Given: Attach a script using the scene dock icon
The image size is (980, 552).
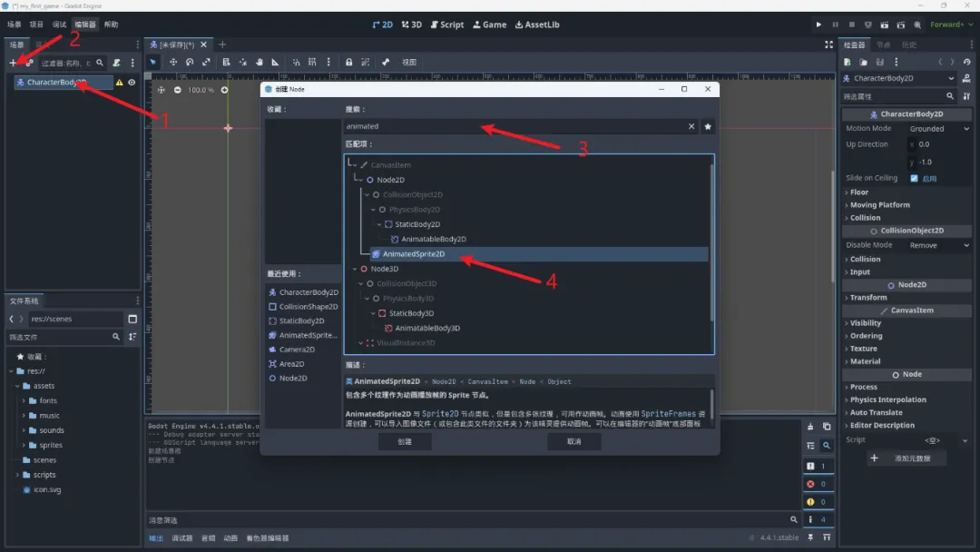Looking at the screenshot, I should click(x=117, y=63).
